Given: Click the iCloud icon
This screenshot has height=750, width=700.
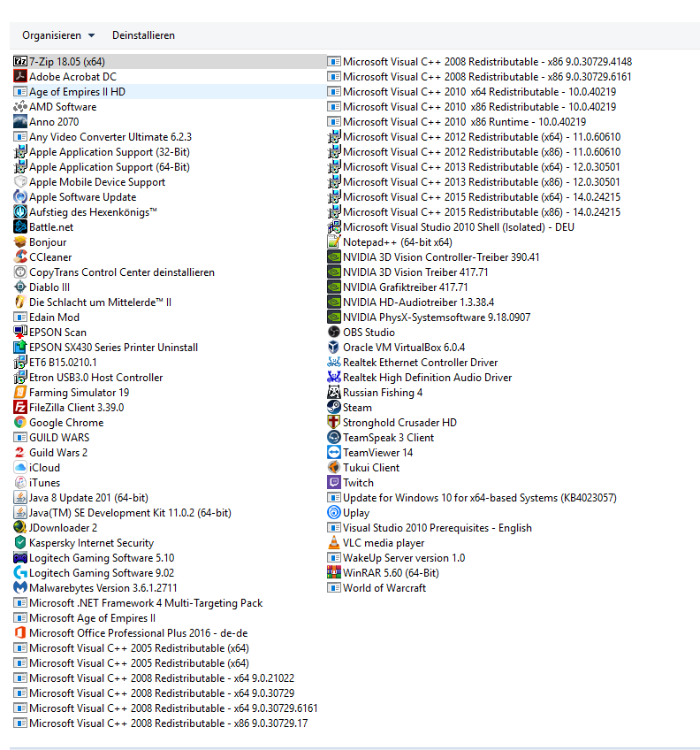Looking at the screenshot, I should tap(20, 467).
